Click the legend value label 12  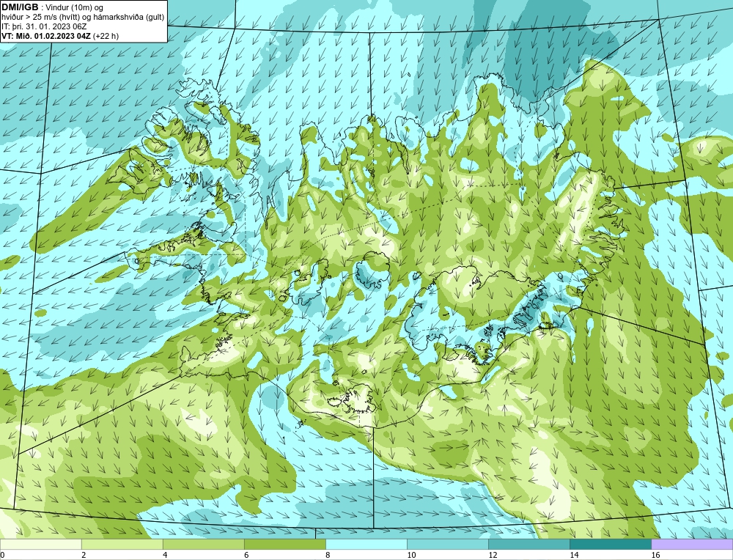coord(493,555)
